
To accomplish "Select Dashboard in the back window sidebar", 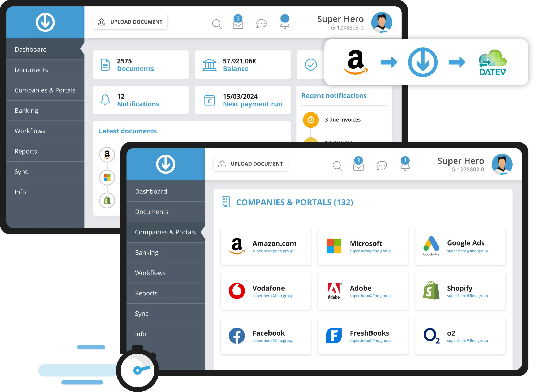I will (45, 49).
